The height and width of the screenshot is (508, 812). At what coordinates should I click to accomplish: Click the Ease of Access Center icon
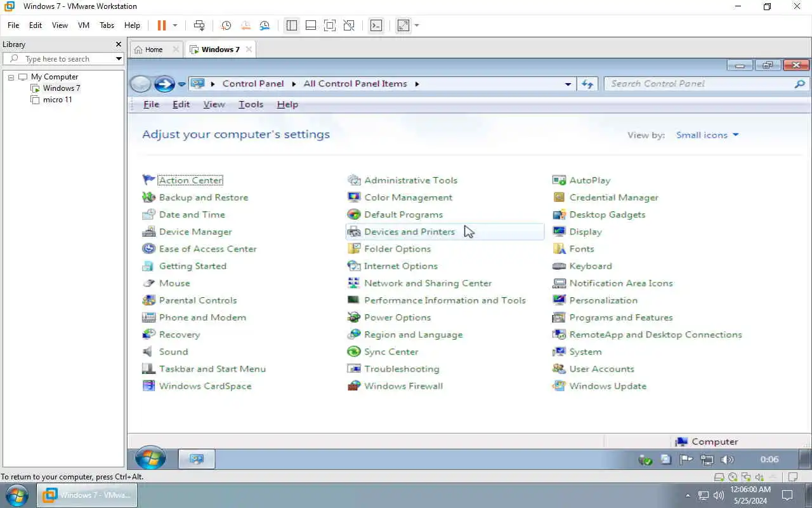tap(148, 249)
